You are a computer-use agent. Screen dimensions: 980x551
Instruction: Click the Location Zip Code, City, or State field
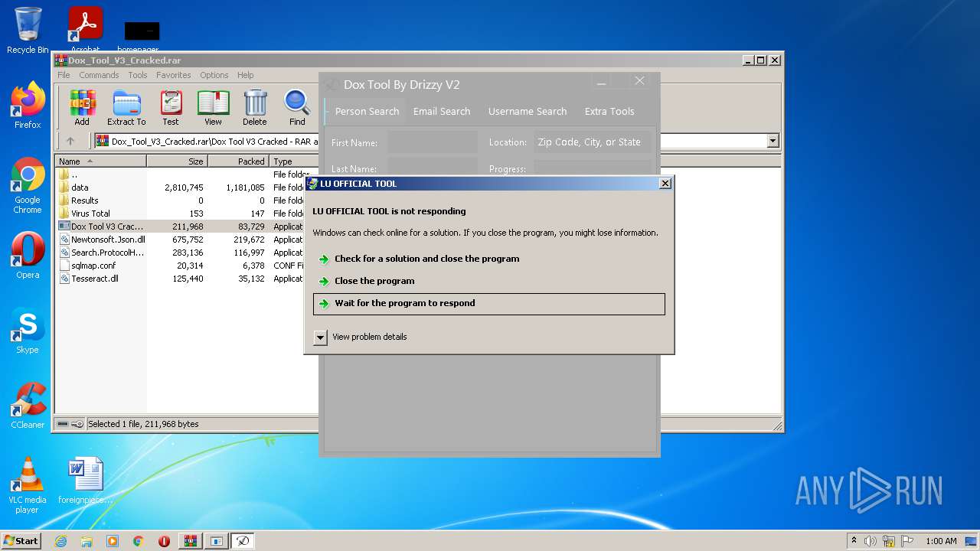(593, 142)
